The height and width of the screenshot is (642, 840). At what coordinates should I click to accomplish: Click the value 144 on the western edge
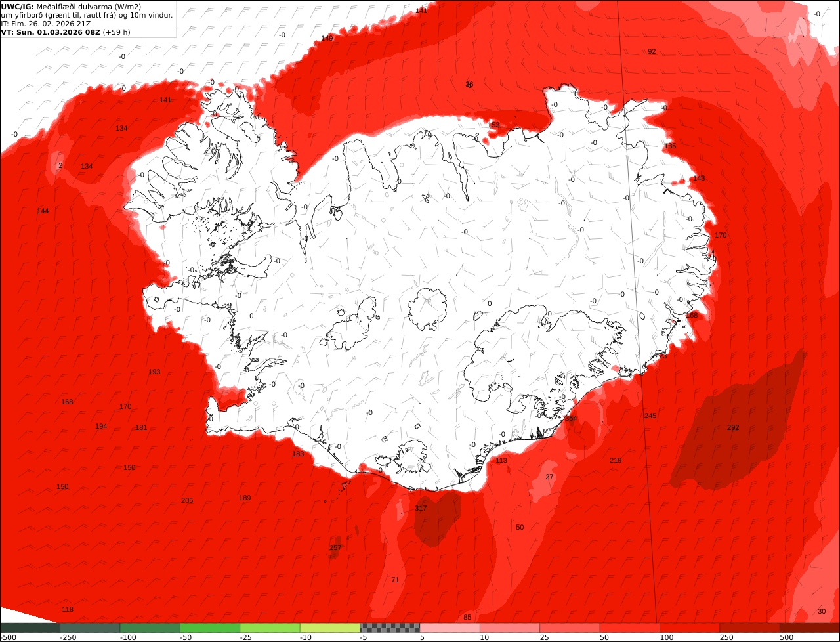(x=43, y=211)
